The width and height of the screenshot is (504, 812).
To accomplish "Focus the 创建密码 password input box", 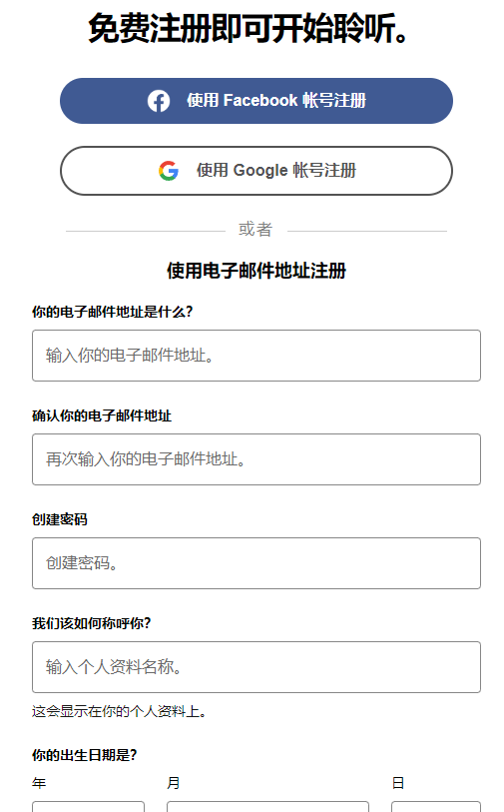I will coord(256,563).
